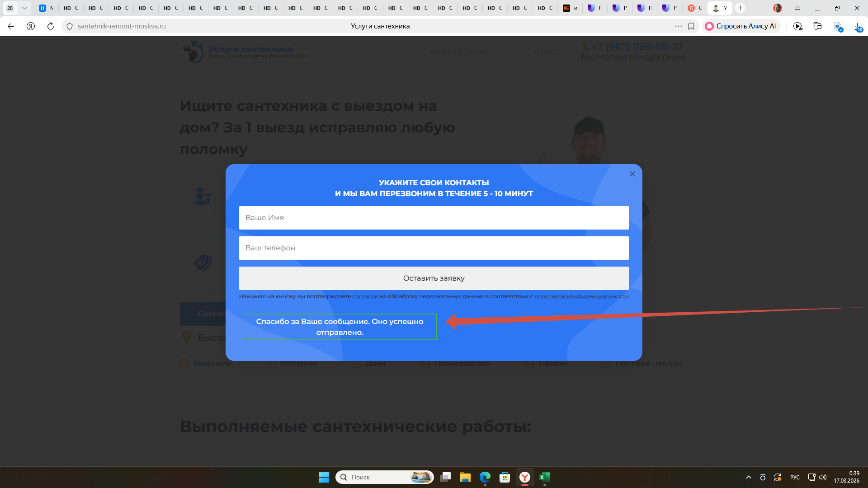This screenshot has width=868, height=488.
Task: Open the browser hamburger menu
Action: (797, 8)
